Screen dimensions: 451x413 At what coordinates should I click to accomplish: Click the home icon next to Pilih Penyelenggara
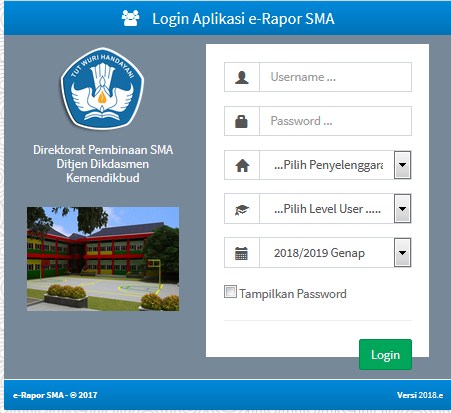point(242,165)
